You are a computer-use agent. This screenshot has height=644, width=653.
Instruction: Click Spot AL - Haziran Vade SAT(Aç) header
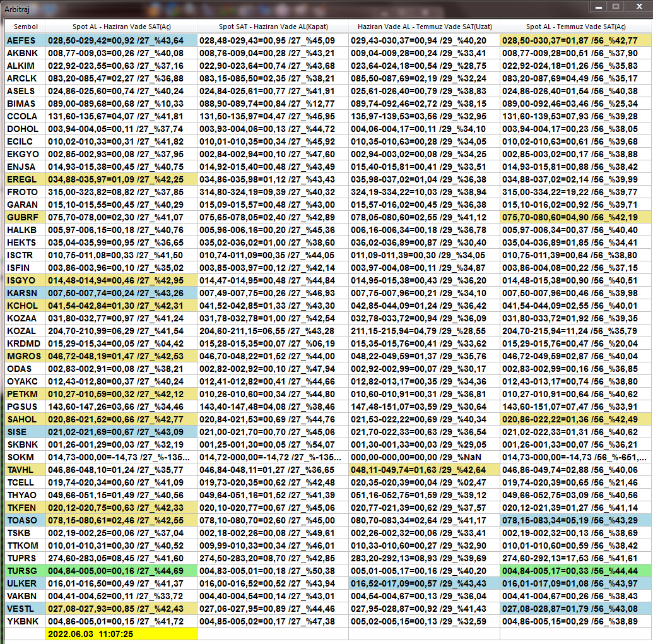pyautogui.click(x=122, y=27)
